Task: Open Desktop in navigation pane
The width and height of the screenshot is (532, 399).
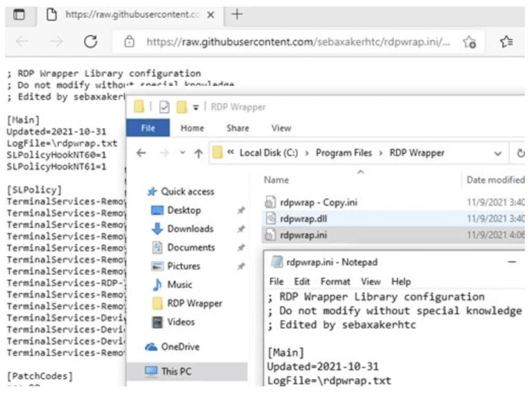Action: pyautogui.click(x=184, y=210)
